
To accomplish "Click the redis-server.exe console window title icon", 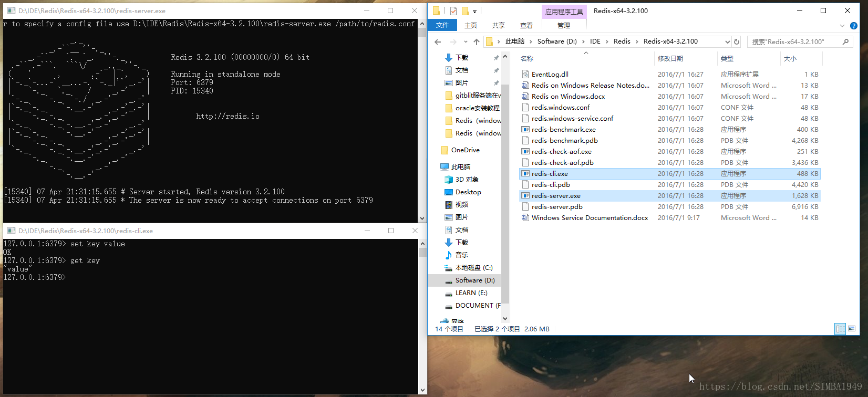I will pos(11,11).
